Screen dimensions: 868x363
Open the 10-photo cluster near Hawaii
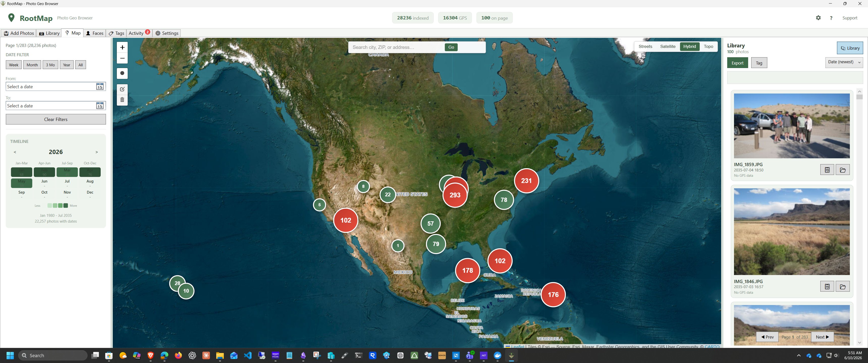click(186, 291)
